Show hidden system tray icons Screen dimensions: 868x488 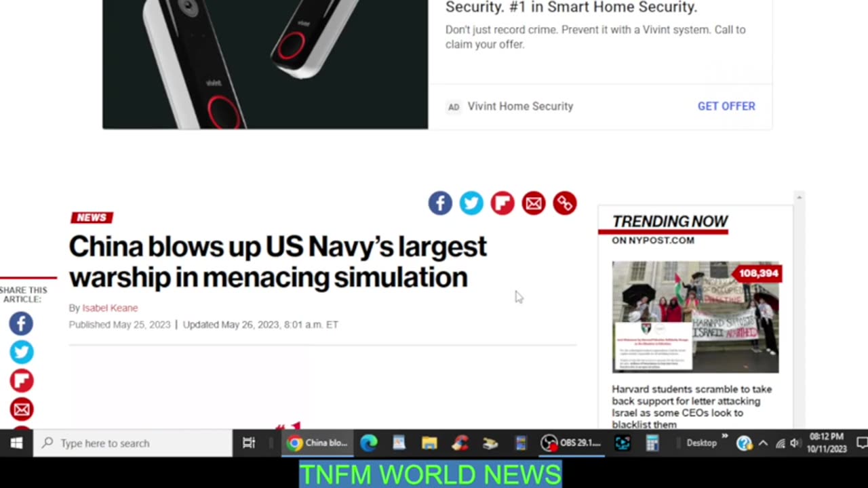click(763, 443)
